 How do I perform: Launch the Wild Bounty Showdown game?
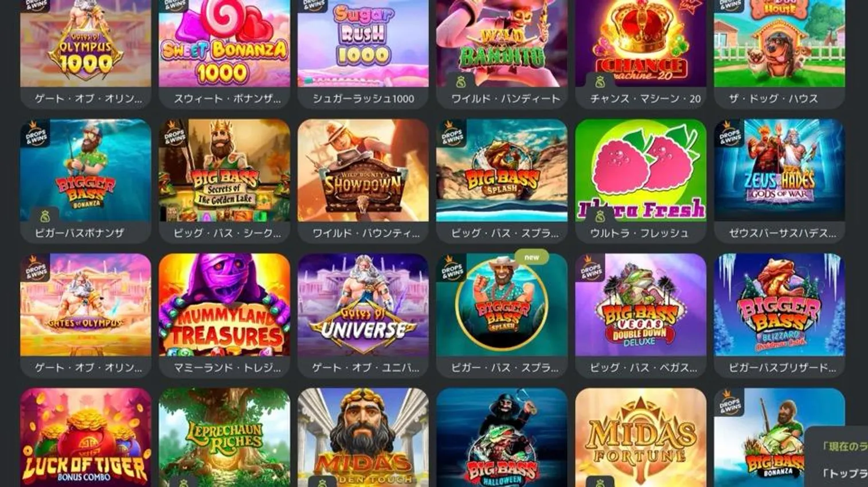363,170
